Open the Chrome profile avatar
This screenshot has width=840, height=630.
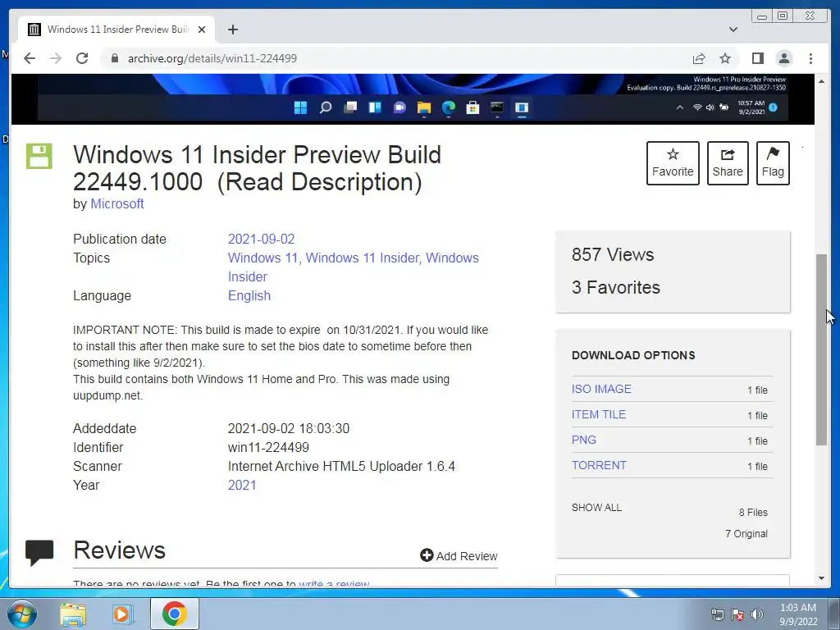click(784, 58)
